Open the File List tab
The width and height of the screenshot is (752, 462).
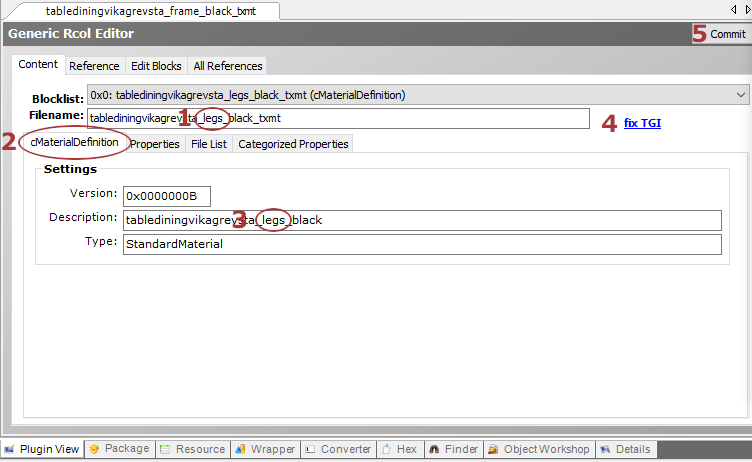click(209, 144)
